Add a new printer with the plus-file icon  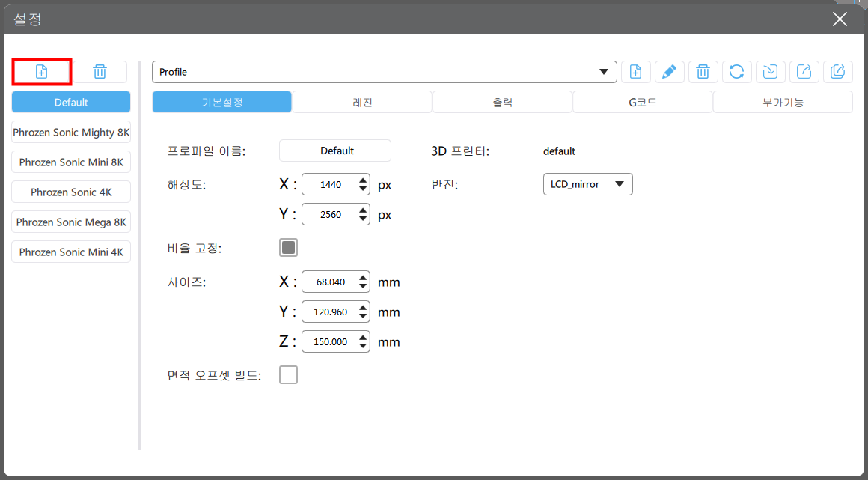[41, 71]
